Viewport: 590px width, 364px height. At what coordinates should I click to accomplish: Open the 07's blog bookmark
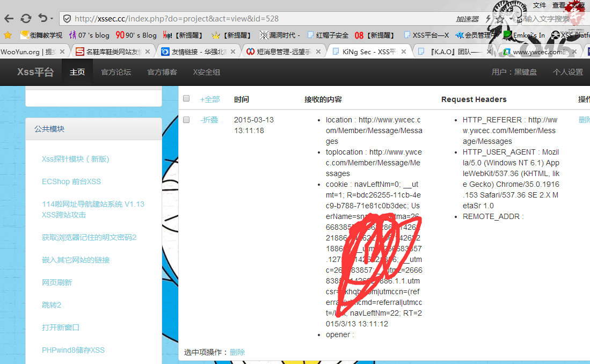[89, 35]
